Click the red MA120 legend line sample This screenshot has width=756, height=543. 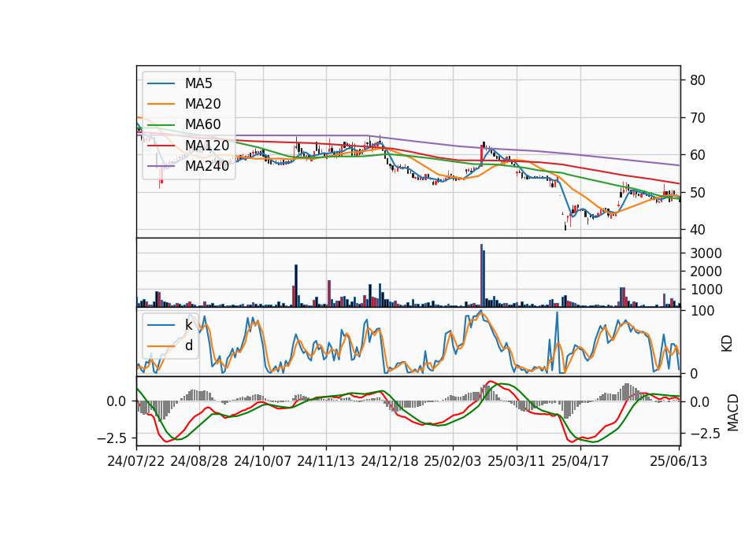click(x=161, y=145)
